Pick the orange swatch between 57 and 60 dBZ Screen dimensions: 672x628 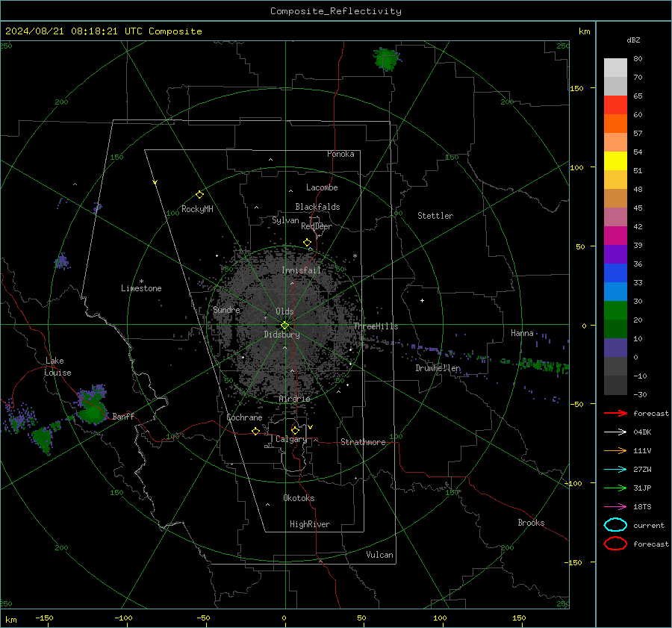coord(615,124)
